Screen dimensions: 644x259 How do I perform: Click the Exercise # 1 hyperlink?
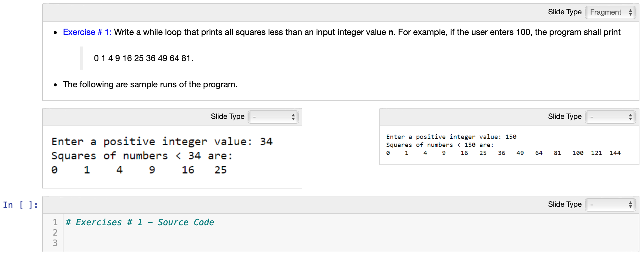click(x=87, y=32)
